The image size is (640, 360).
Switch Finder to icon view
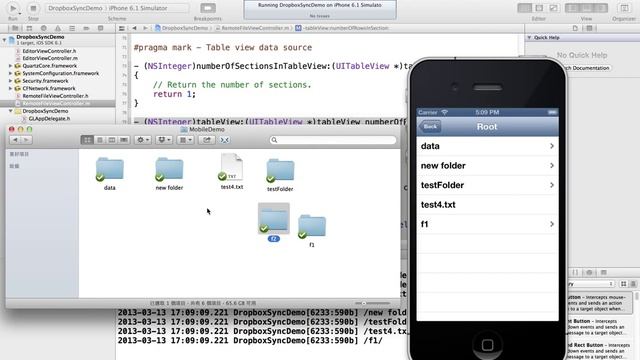click(87, 140)
